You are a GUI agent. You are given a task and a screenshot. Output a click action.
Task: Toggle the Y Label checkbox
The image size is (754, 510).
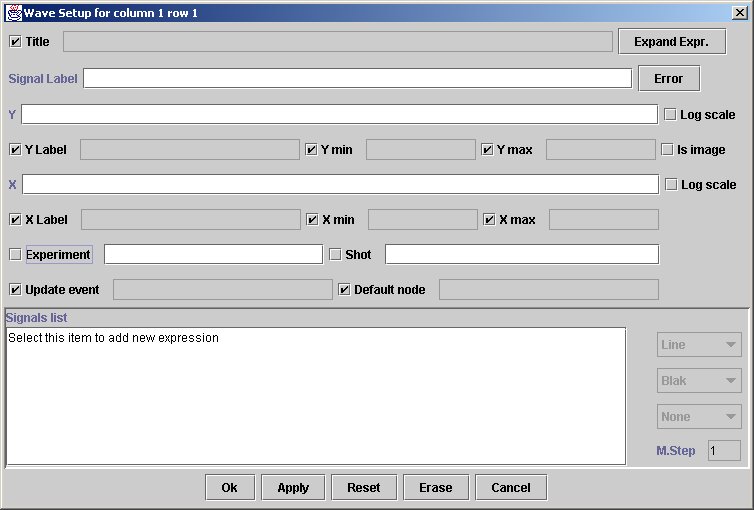pyautogui.click(x=15, y=149)
